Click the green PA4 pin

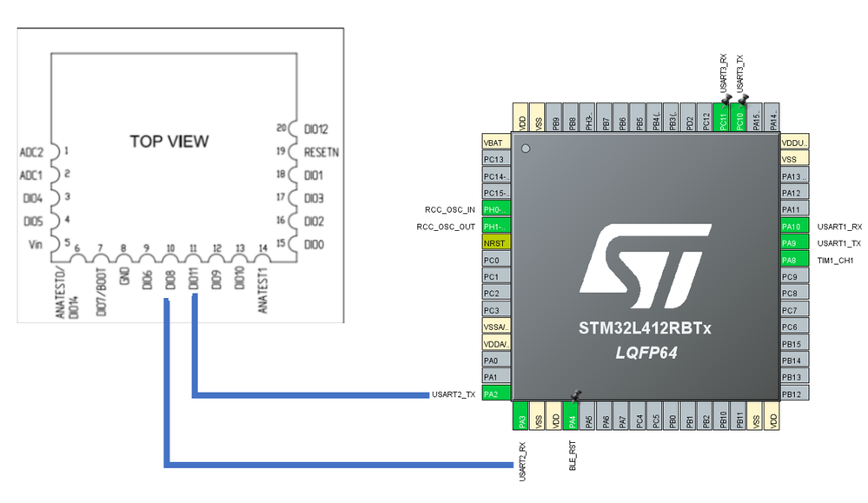click(x=571, y=415)
